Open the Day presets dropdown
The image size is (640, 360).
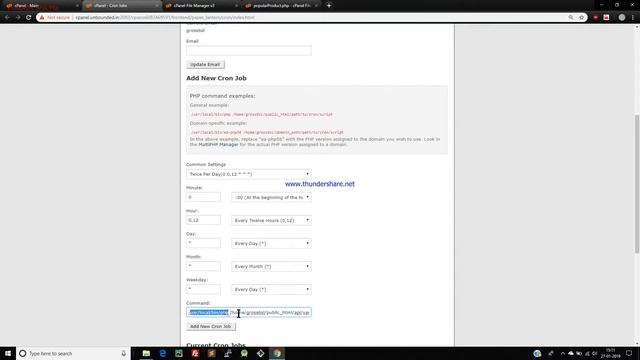[x=271, y=243]
